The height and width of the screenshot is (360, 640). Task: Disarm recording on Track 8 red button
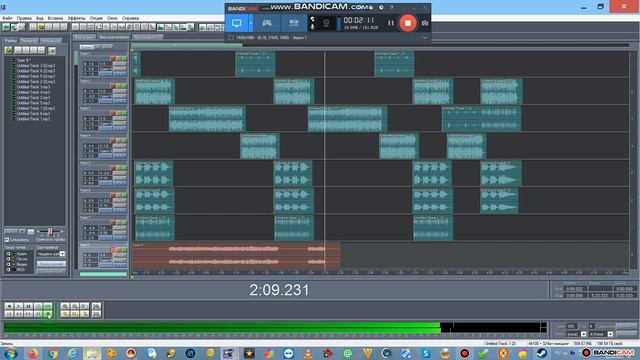point(113,250)
